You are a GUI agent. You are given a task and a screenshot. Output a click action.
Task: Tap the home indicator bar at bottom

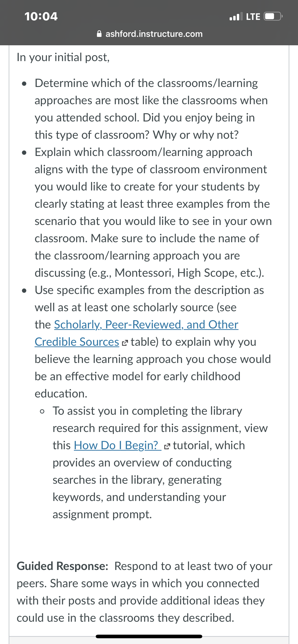pos(149,636)
